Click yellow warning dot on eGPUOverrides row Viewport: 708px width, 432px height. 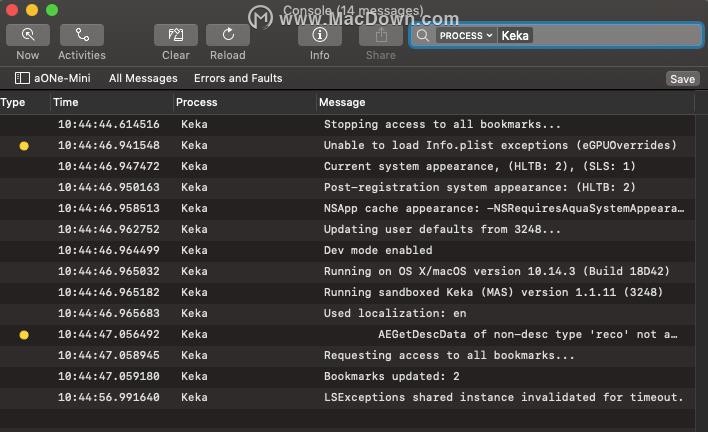click(24, 146)
